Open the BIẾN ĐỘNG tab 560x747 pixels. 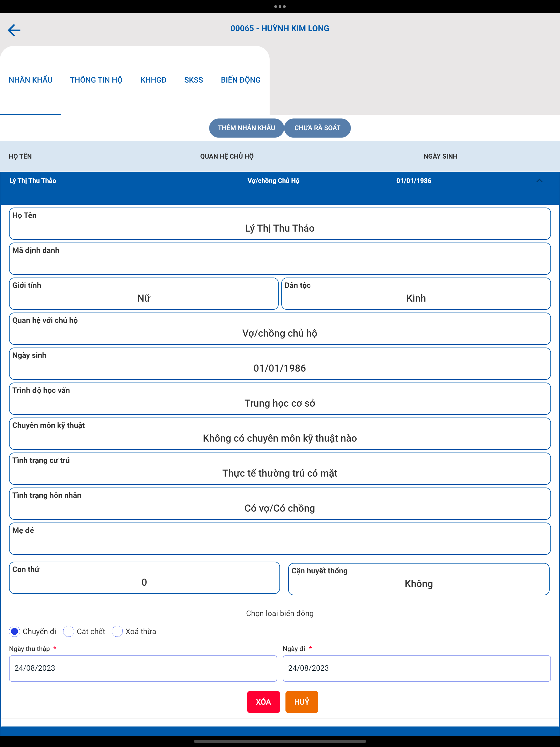(x=240, y=80)
